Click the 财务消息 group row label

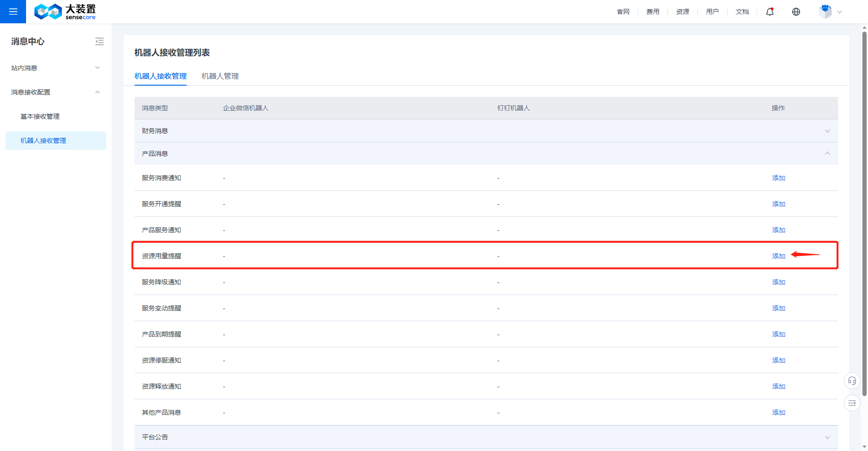[155, 131]
